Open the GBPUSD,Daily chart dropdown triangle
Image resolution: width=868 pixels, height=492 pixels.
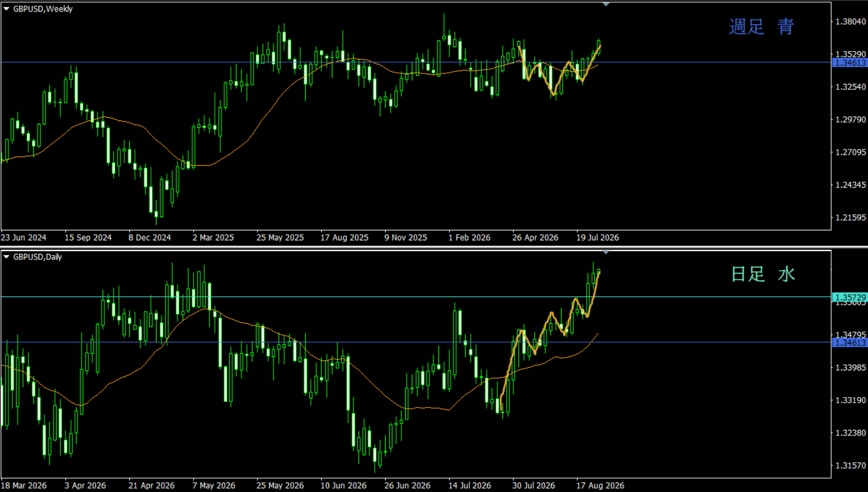(x=7, y=257)
